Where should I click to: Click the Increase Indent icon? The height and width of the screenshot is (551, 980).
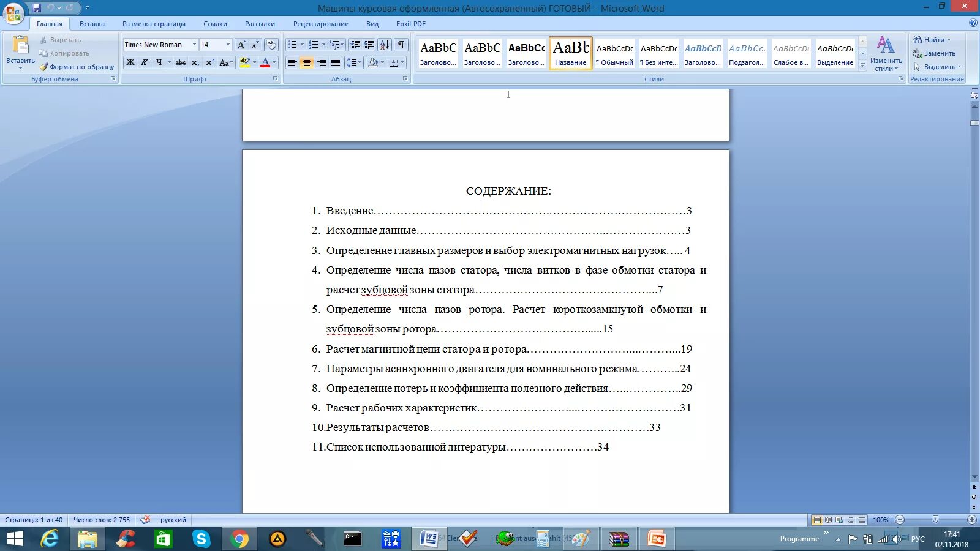[369, 45]
